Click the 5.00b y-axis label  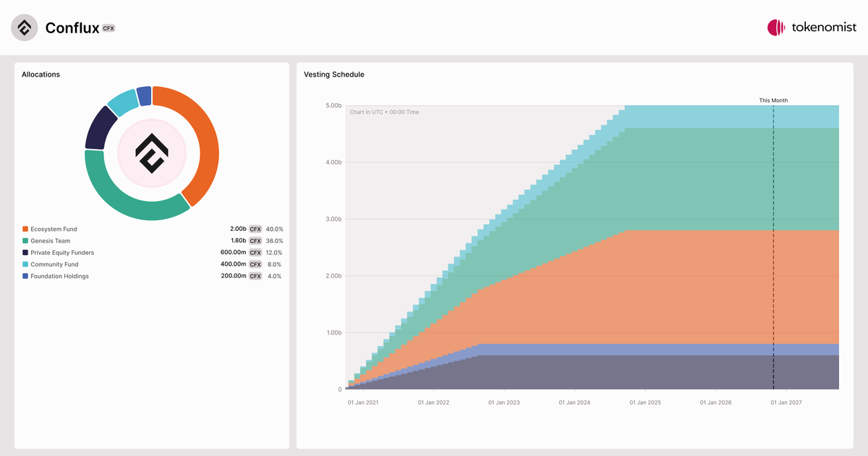click(333, 106)
